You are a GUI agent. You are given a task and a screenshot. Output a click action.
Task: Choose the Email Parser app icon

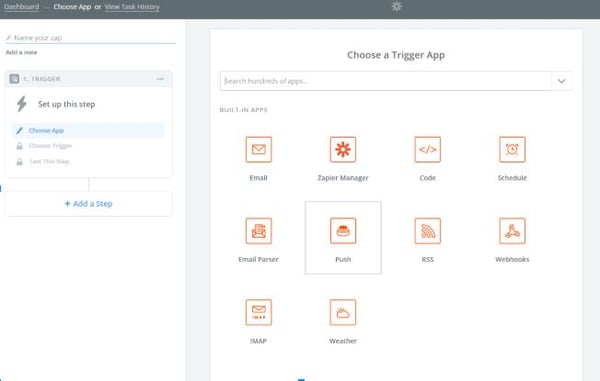pyautogui.click(x=259, y=231)
